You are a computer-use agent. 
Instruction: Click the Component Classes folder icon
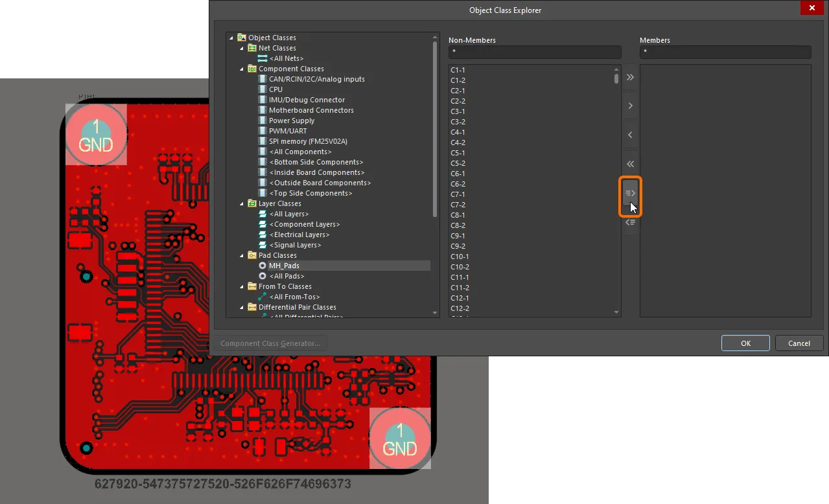click(252, 69)
